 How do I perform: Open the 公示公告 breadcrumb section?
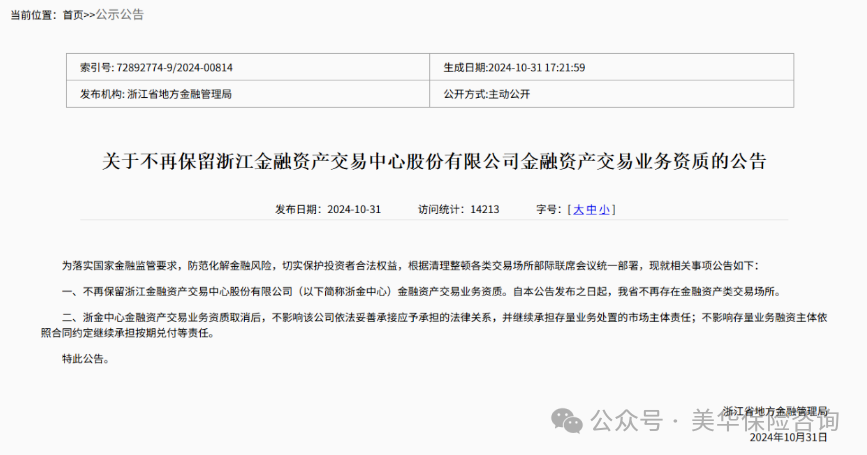click(x=119, y=15)
